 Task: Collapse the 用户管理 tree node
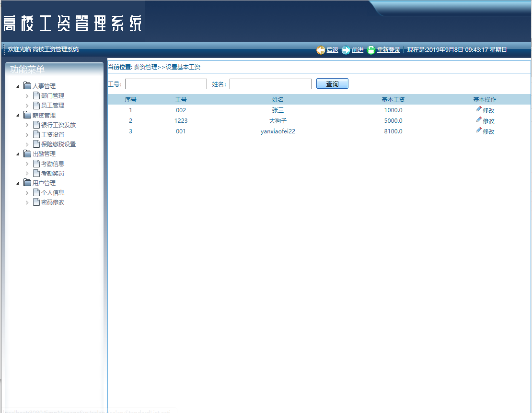18,182
